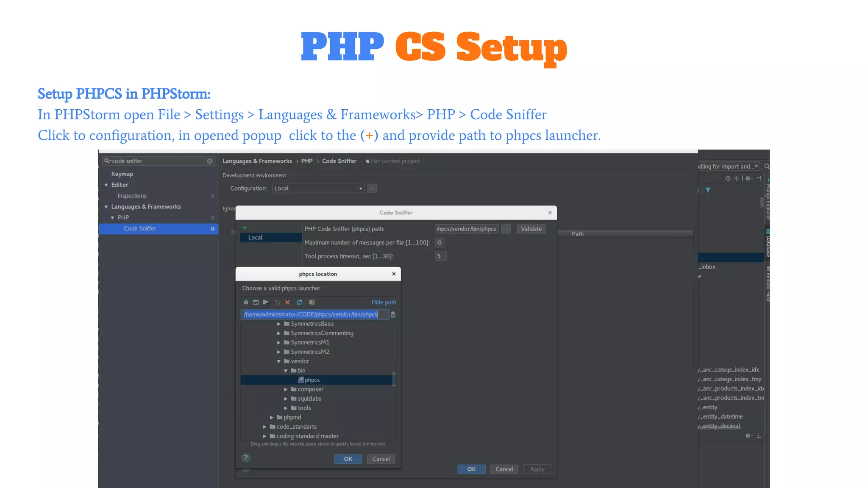Select Inspections in settings tree
This screenshot has width=868, height=488.
[132, 196]
